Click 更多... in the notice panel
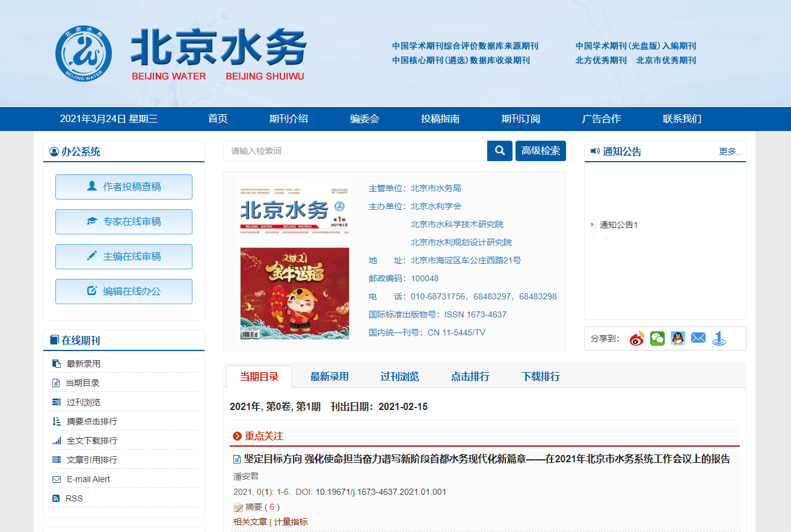Screen dimensions: 791x532 731,151
